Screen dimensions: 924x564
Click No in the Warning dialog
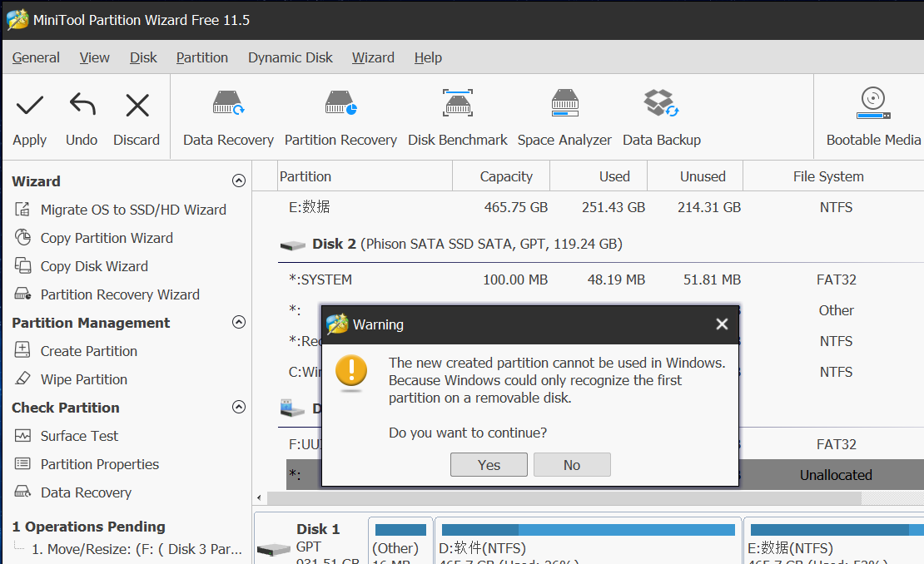(572, 465)
